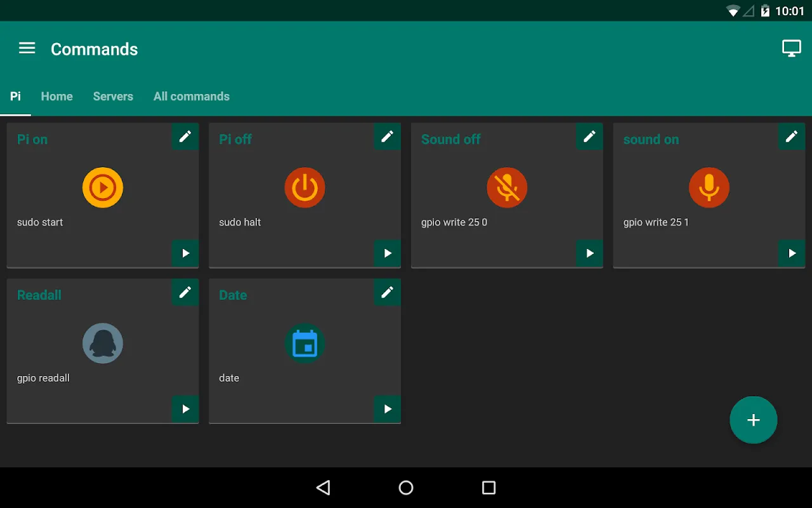The image size is (812, 508).
Task: Click the blue calendar Date icon
Action: pos(304,344)
